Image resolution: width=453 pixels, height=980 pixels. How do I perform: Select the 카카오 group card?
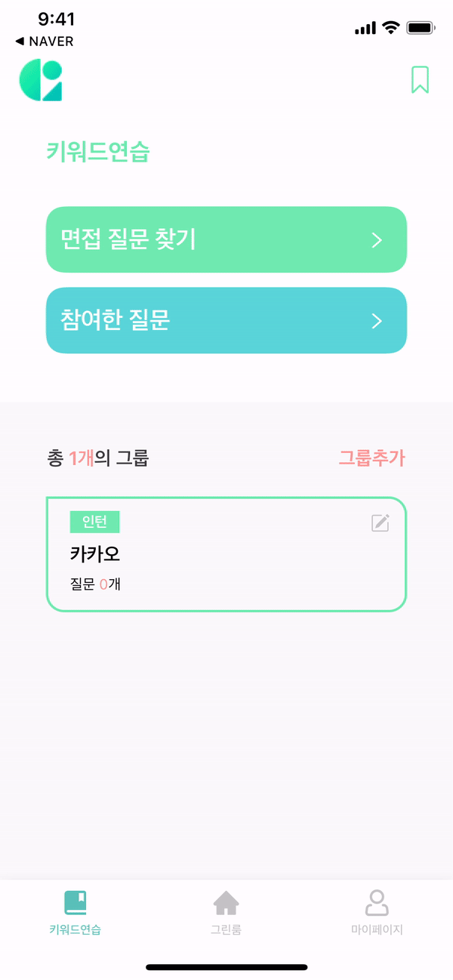(226, 553)
